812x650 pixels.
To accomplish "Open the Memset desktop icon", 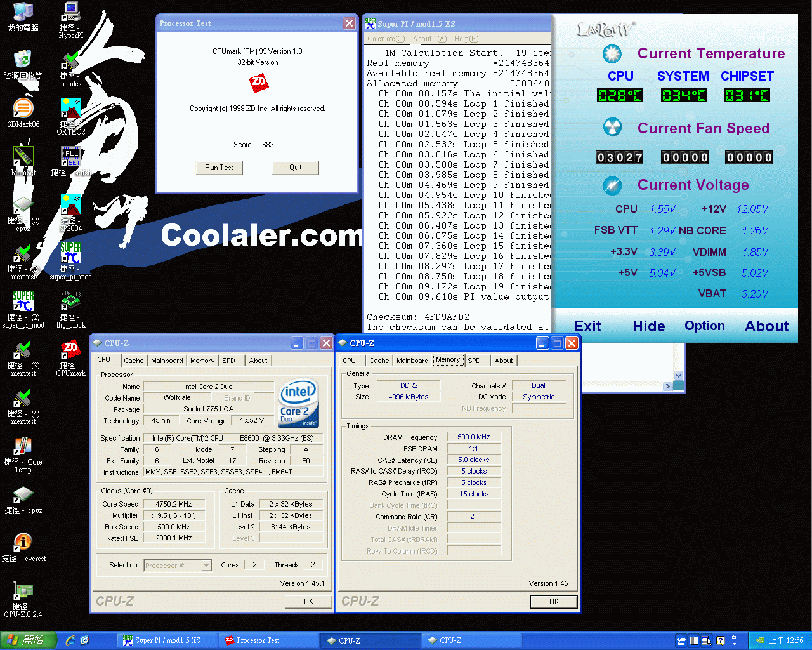I will pyautogui.click(x=23, y=156).
